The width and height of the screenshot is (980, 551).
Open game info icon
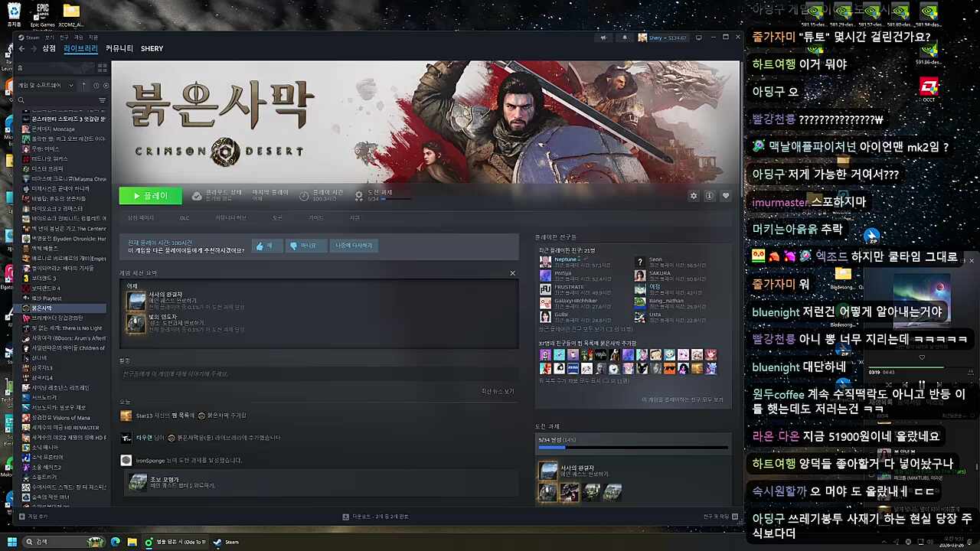pyautogui.click(x=710, y=196)
